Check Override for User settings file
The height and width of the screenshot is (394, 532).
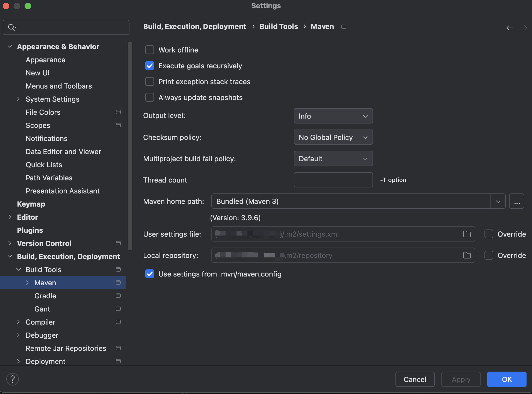click(489, 234)
